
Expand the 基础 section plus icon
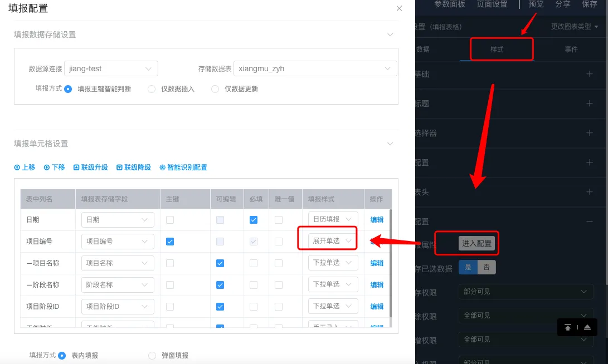pos(590,73)
